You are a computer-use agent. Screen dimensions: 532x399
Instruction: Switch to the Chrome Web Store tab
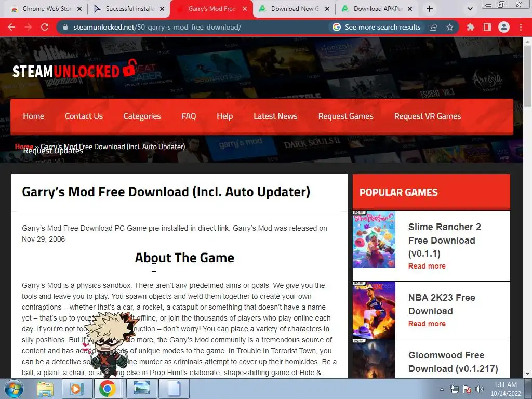pos(46,9)
